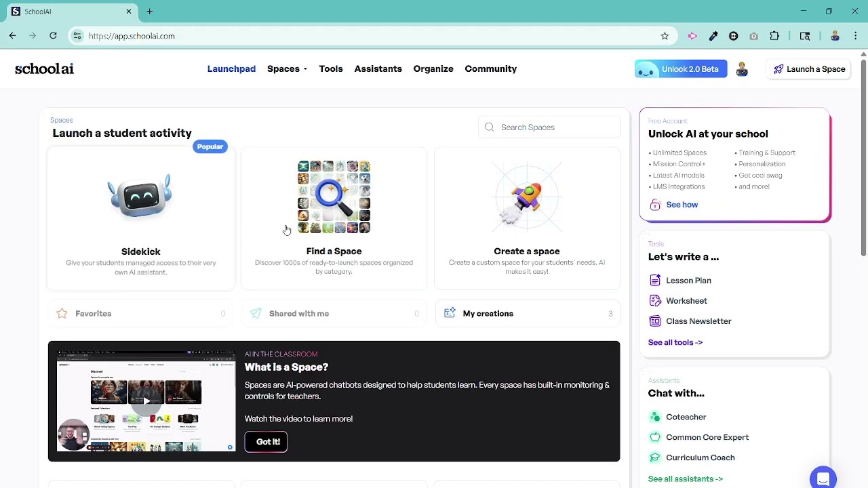Click the site information icon in address bar
The width and height of the screenshot is (868, 488).
click(x=77, y=36)
